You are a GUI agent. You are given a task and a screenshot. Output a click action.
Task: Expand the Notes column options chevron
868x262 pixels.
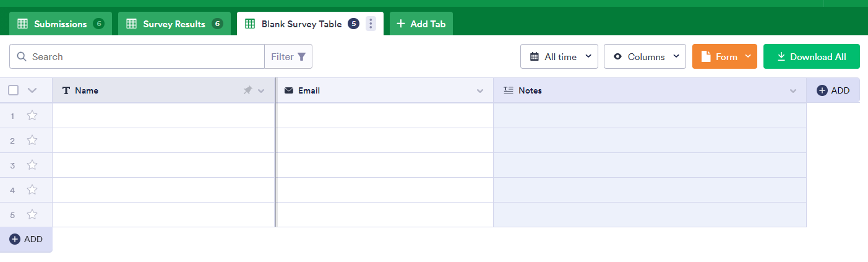[793, 91]
